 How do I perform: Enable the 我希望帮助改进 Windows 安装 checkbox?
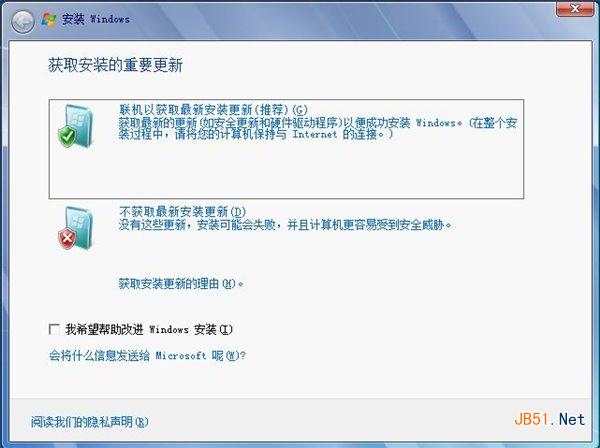(54, 329)
